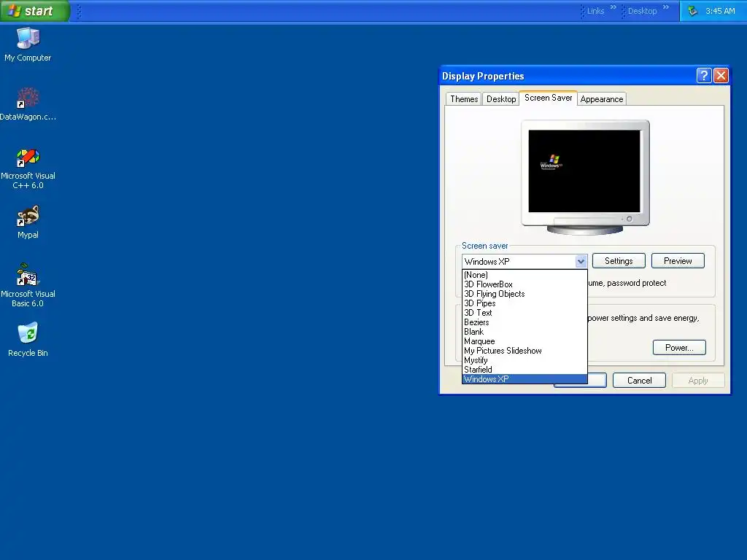Choose Blank screen saver
The height and width of the screenshot is (560, 747).
(x=525, y=332)
